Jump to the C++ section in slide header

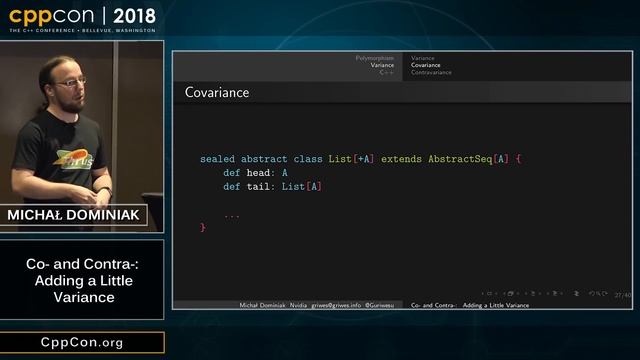point(386,72)
